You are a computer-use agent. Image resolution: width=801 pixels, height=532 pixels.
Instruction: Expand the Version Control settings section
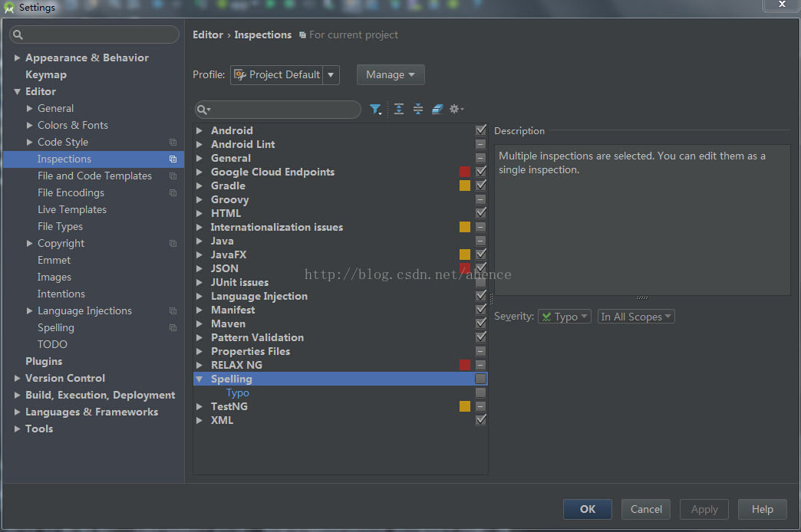pyautogui.click(x=18, y=379)
